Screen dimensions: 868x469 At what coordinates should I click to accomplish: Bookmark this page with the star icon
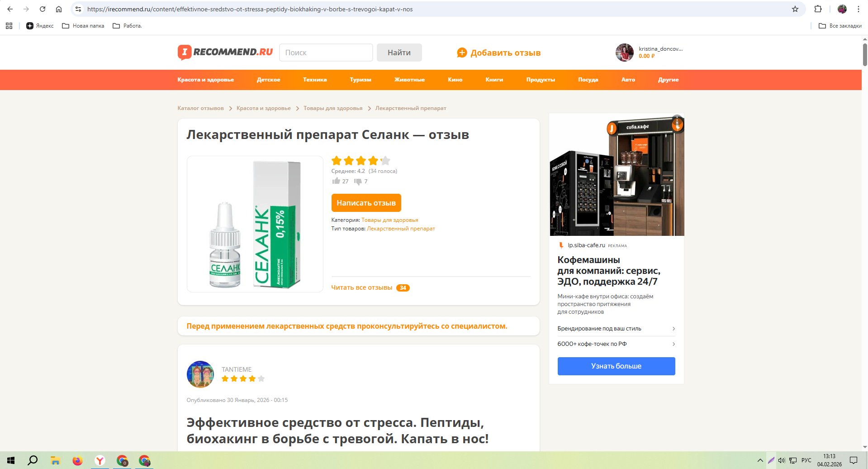(795, 9)
